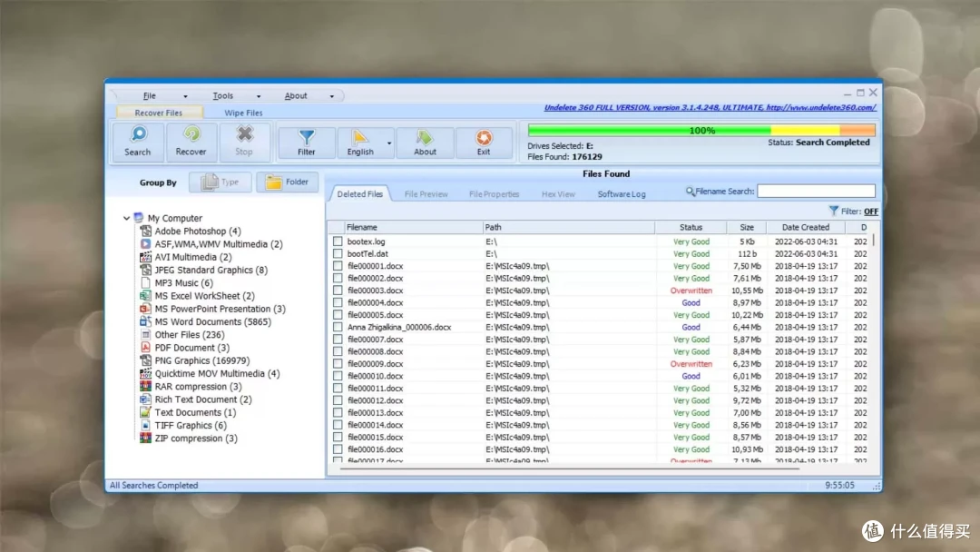Screen dimensions: 980x552
Task: Select the Adobe Photoshop (4) icon
Action: [x=145, y=232]
